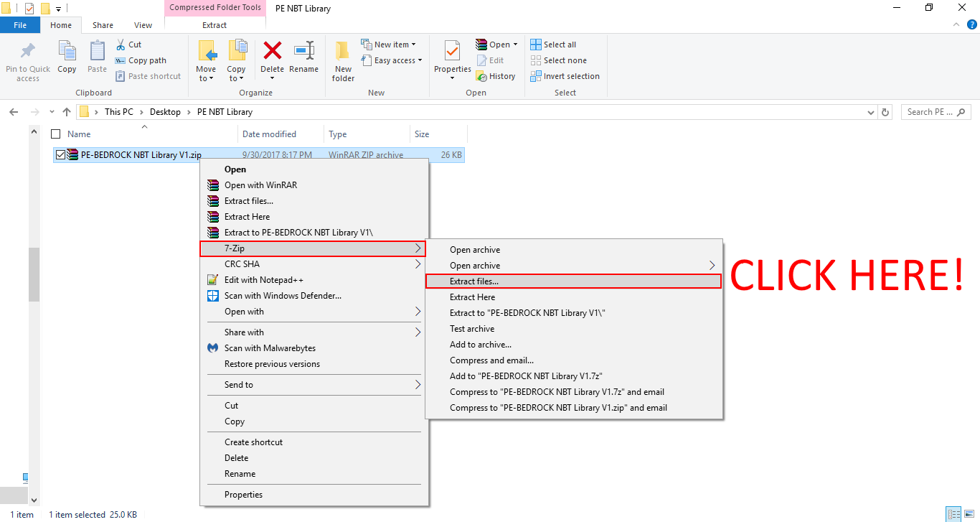The width and height of the screenshot is (980, 522).
Task: Uncheck the PE-BEDROCK NBT Library V1.zip checkbox
Action: 60,154
